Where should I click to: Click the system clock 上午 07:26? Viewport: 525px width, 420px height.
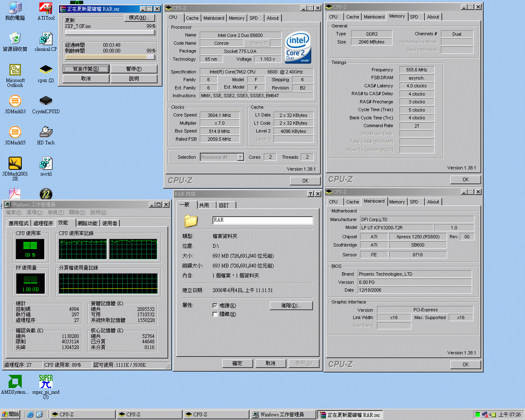509,415
